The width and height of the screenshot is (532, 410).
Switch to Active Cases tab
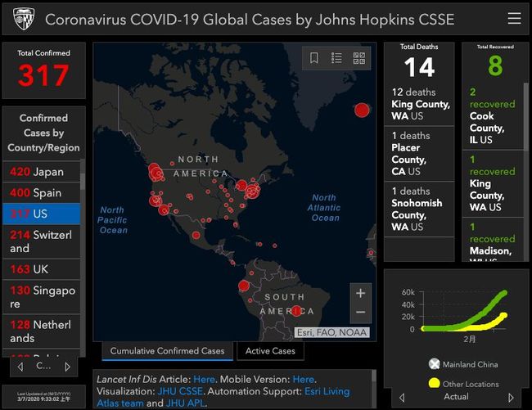coord(270,350)
